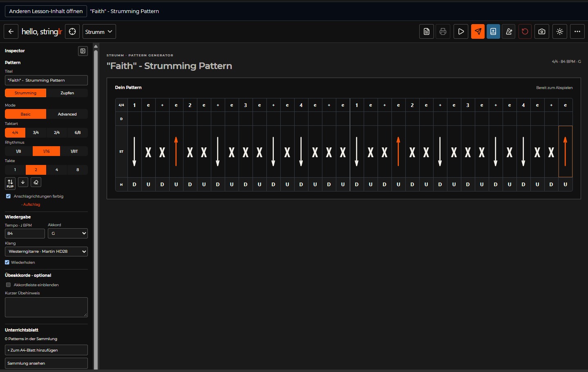Collapse the Inspector panel

(83, 51)
